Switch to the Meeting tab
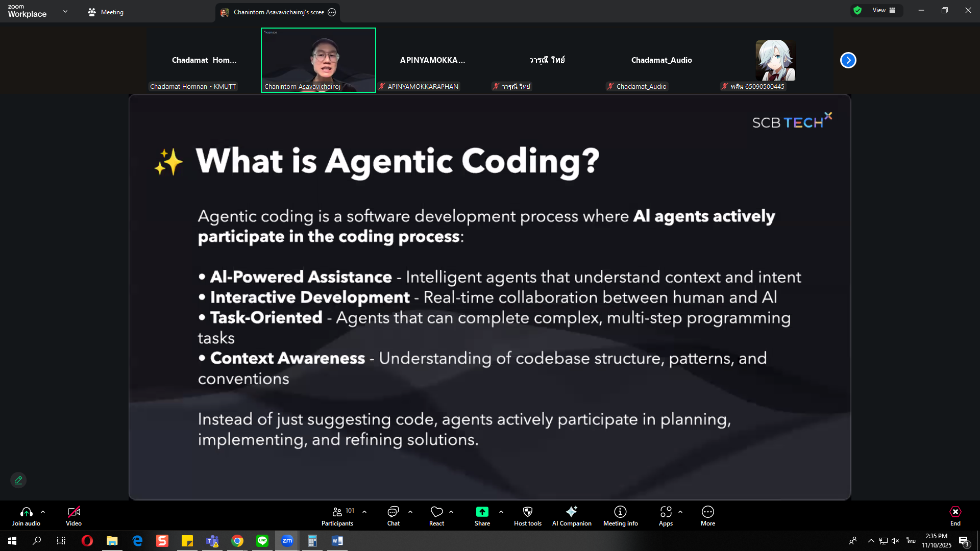 point(106,12)
